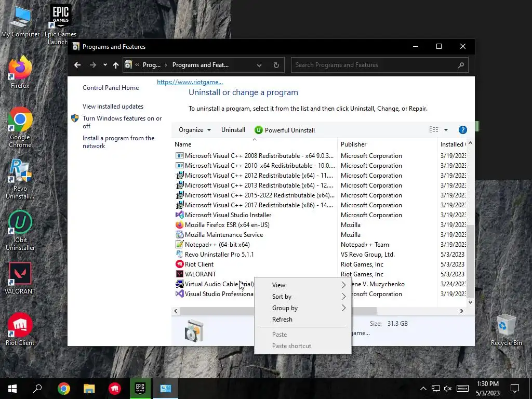Sort by Installed On column header
This screenshot has height=399, width=532.
coord(452,144)
